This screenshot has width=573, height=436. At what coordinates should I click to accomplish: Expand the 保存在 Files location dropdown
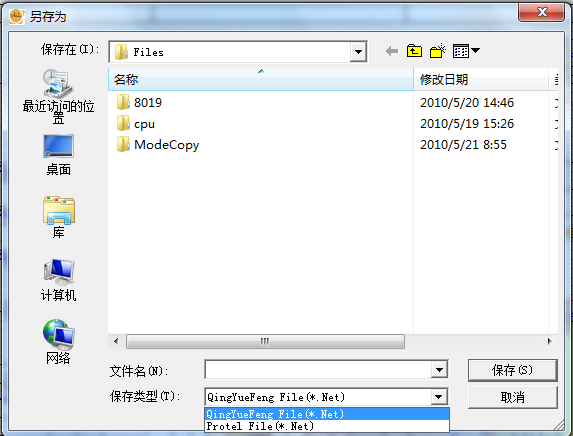tap(358, 52)
